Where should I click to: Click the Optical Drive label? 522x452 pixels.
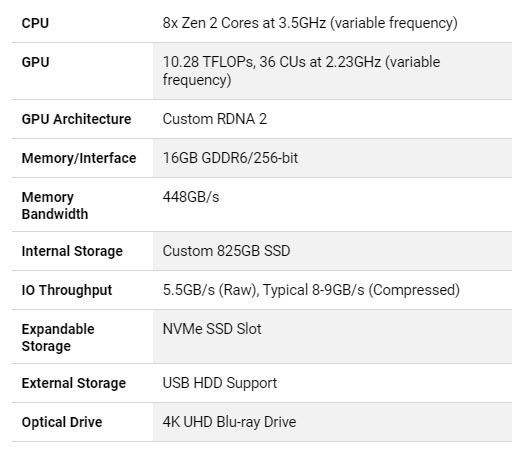(x=62, y=422)
